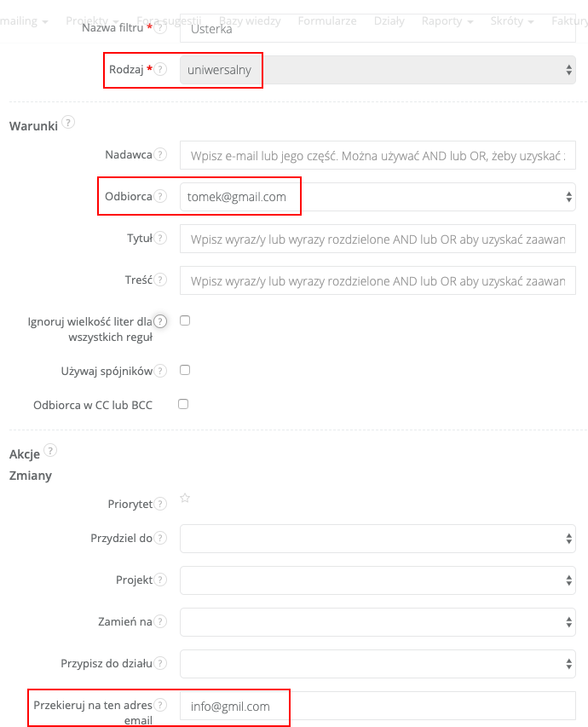This screenshot has width=588, height=727.
Task: Open the Skróty menu
Action: [x=512, y=20]
